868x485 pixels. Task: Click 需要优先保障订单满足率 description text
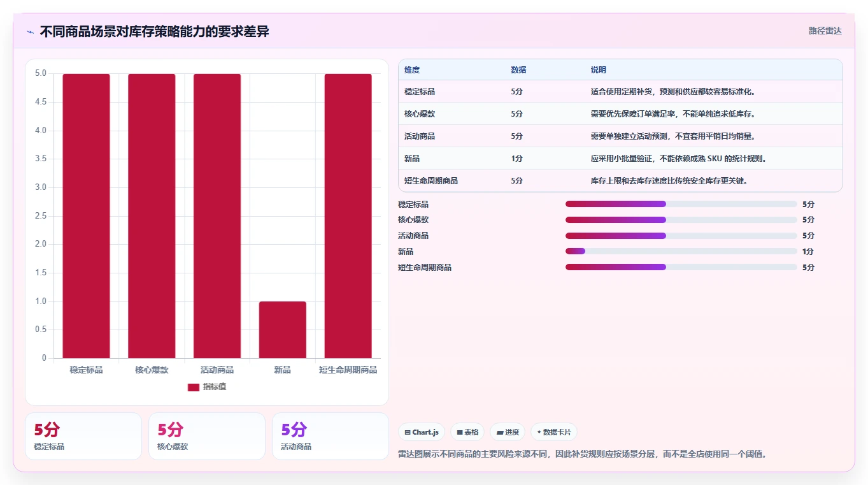click(673, 114)
